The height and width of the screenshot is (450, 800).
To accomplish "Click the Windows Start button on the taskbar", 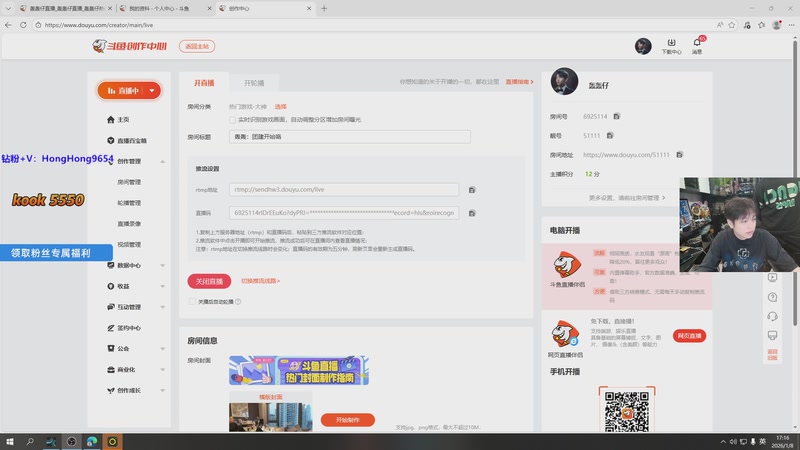I will [x=10, y=441].
